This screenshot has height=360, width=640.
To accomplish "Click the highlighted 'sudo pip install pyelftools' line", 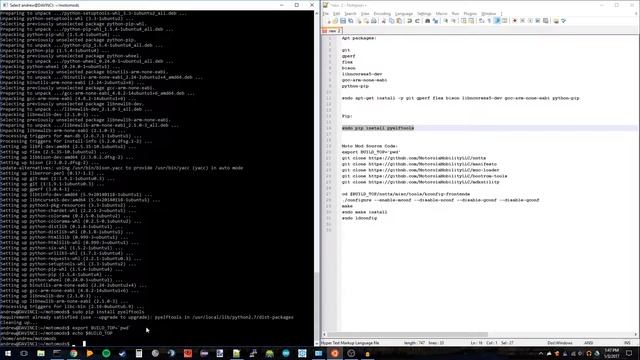I will point(378,128).
